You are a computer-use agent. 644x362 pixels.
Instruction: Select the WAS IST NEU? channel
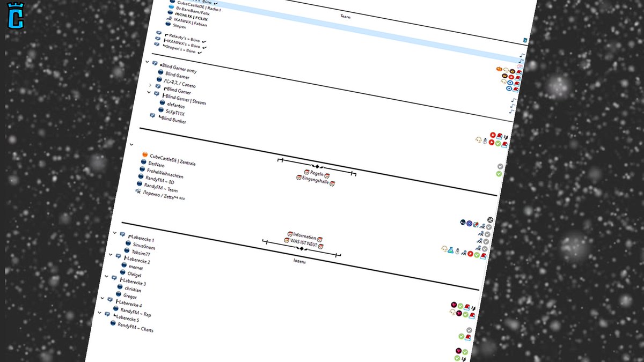pyautogui.click(x=304, y=243)
